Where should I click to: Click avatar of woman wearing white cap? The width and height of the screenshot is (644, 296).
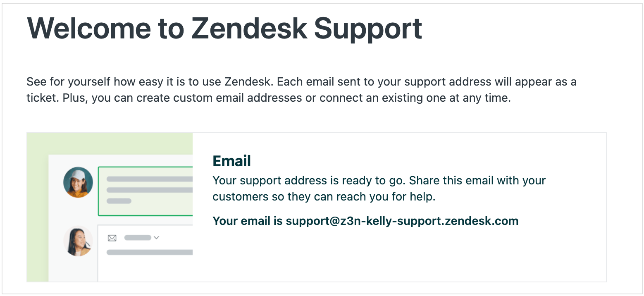point(78,182)
